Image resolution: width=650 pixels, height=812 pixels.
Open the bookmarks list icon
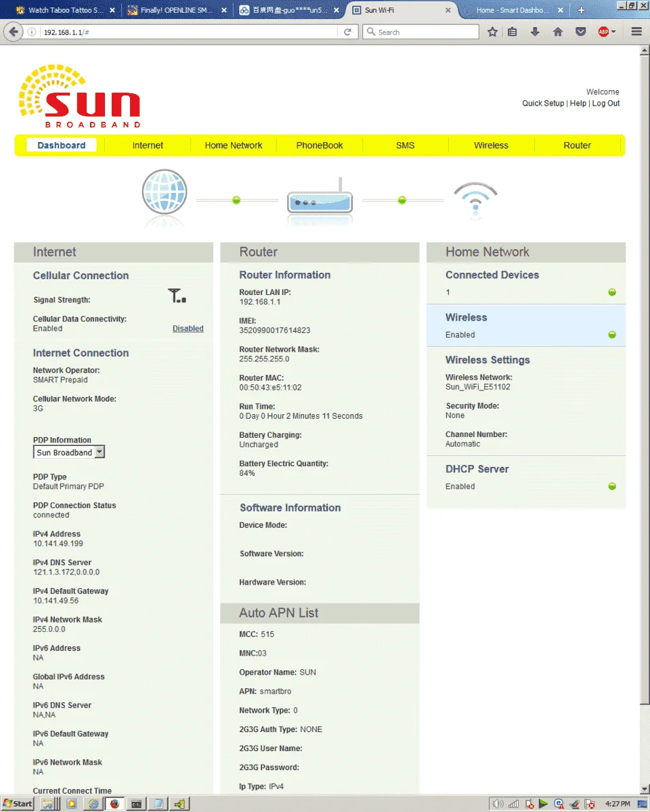coord(513,32)
